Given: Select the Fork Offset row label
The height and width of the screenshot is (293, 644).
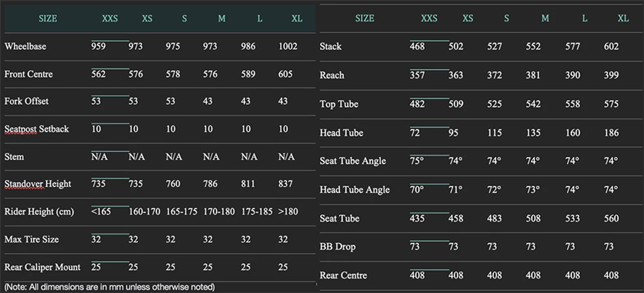Looking at the screenshot, I should pos(27,101).
